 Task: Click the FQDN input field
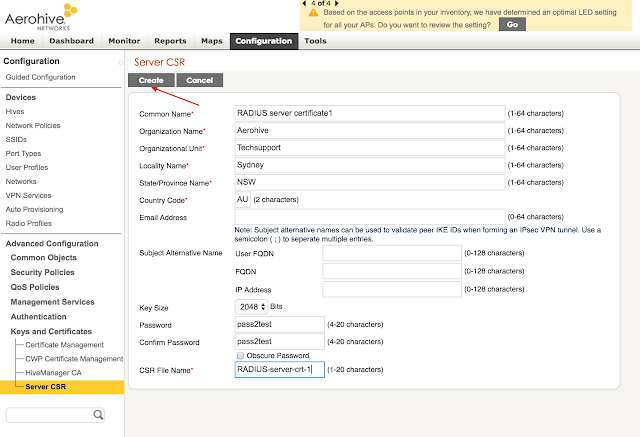pos(392,271)
